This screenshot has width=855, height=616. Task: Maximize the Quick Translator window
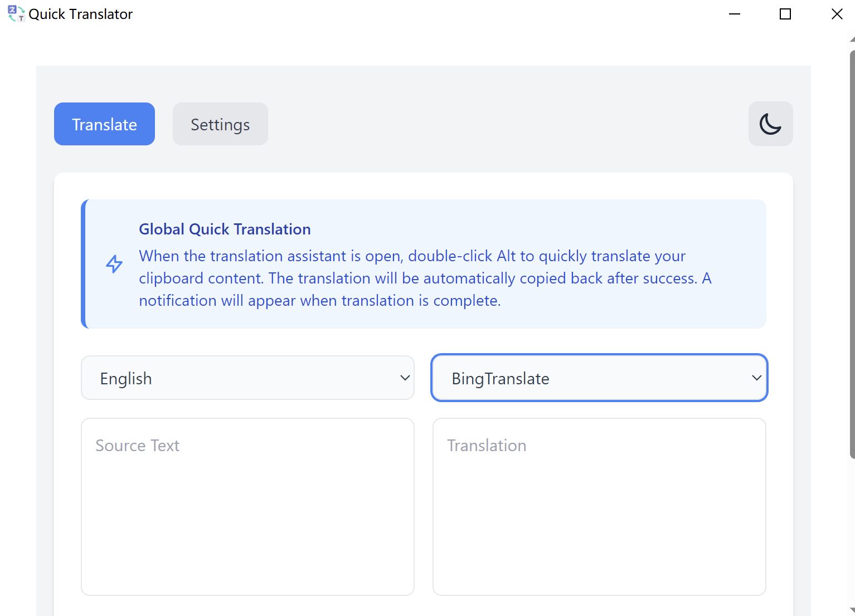click(785, 14)
